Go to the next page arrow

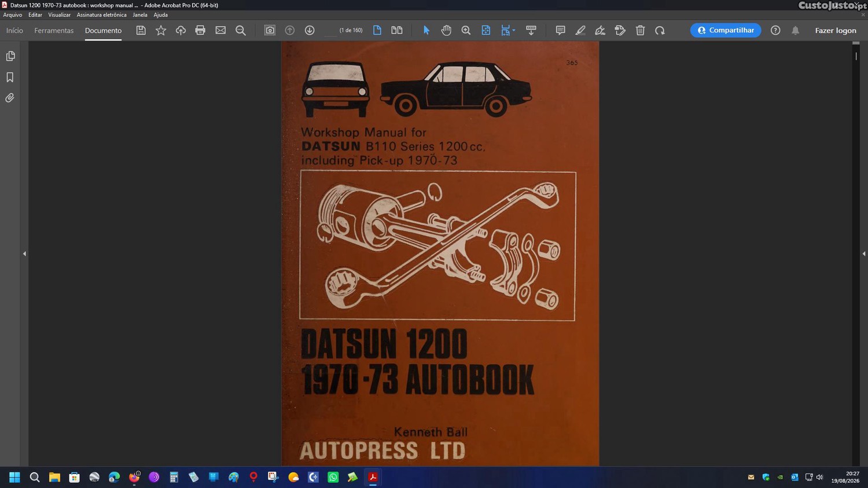[x=310, y=30]
